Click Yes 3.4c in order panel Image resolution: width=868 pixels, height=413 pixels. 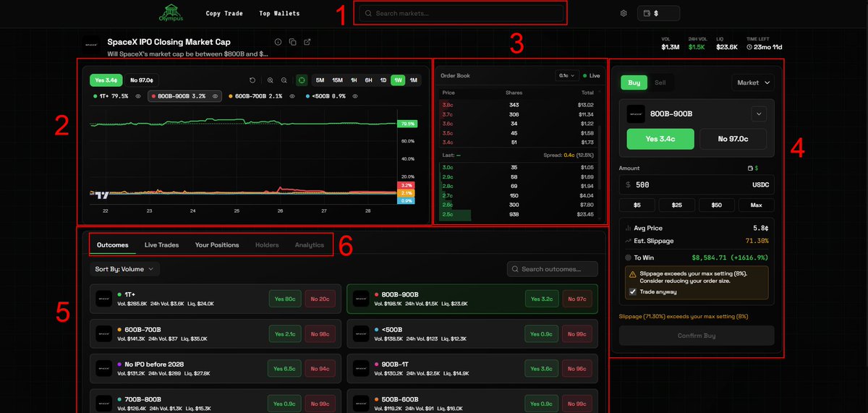pyautogui.click(x=660, y=139)
